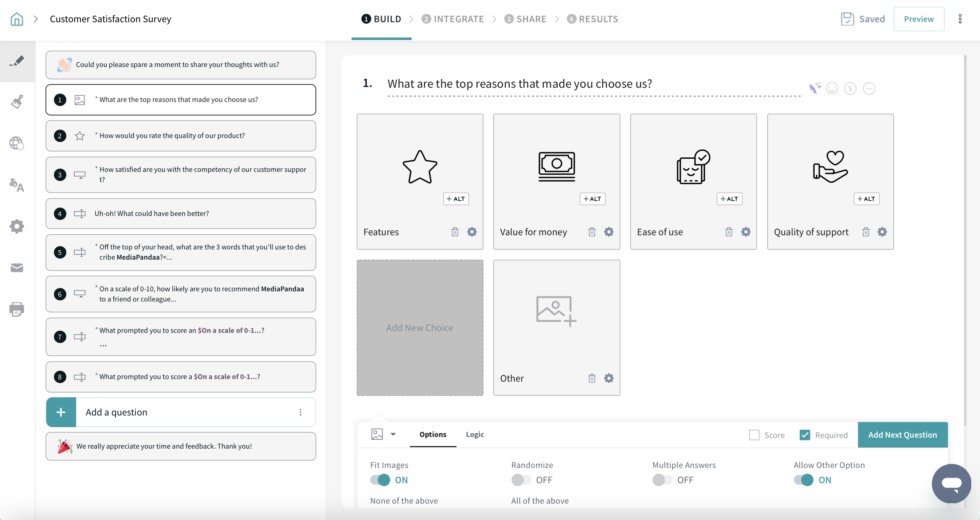Viewport: 980px width, 520px height.
Task: Click the Add New Choice tile
Action: [420, 327]
